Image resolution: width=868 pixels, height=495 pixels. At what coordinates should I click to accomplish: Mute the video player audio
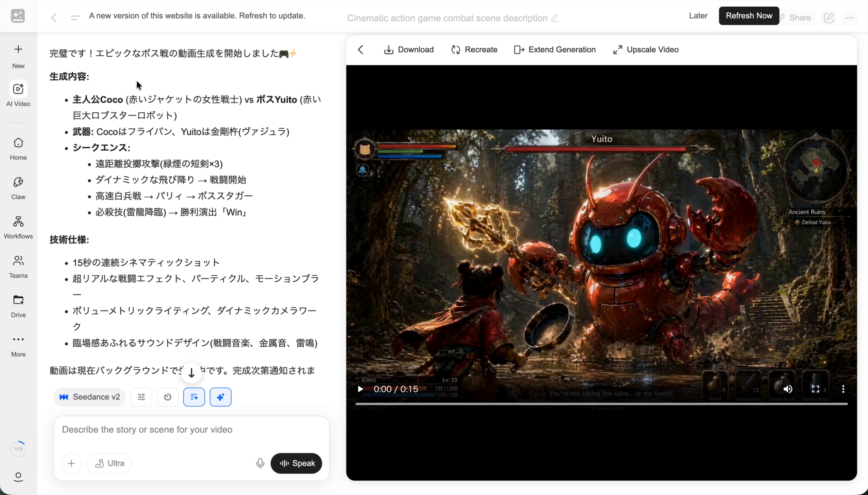click(788, 389)
